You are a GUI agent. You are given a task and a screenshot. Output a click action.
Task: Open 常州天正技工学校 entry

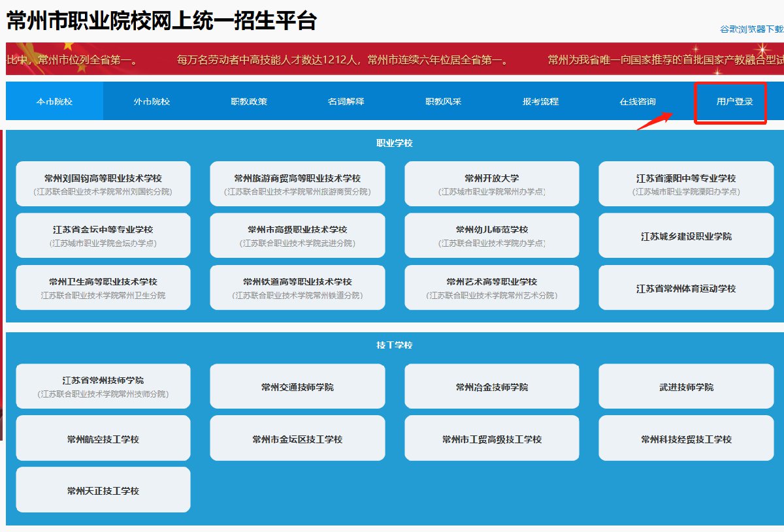point(103,490)
